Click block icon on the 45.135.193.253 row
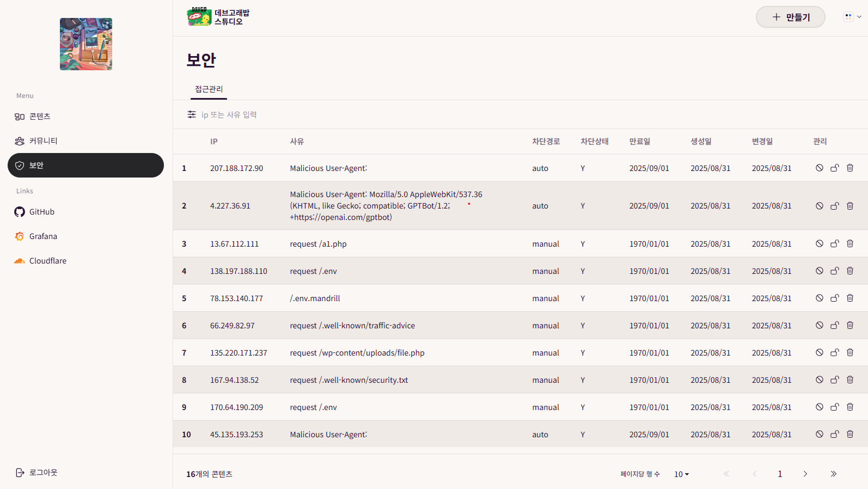Viewport: 868px width, 489px height. coord(819,434)
